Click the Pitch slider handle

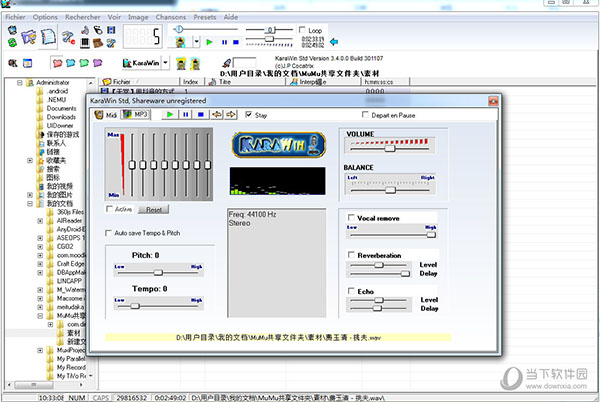pyautogui.click(x=158, y=273)
